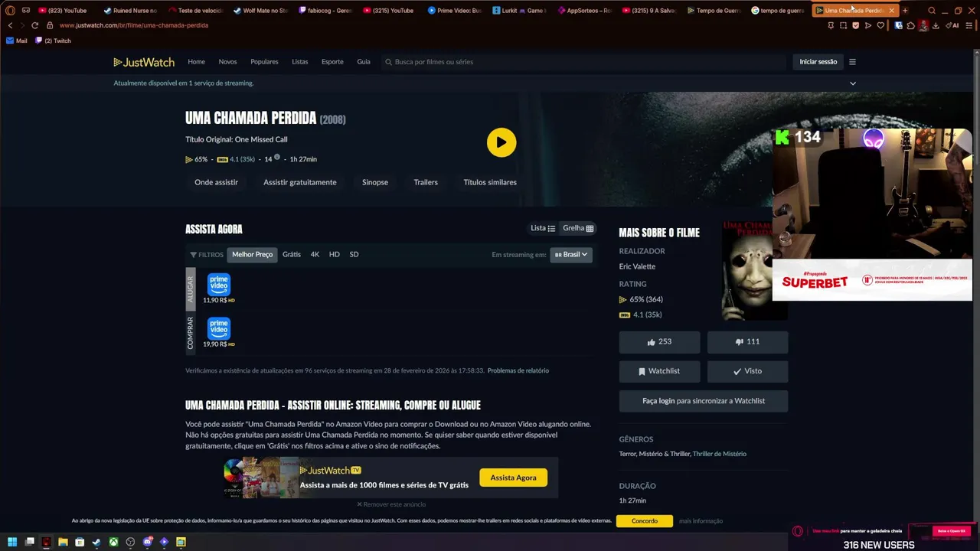The height and width of the screenshot is (551, 980).
Task: Open the browser AI button
Action: click(x=954, y=25)
